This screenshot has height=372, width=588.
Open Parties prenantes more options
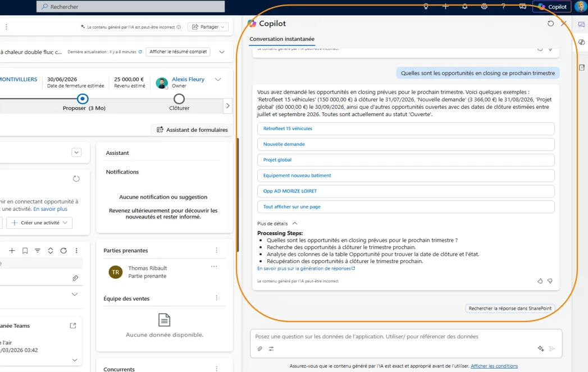click(216, 250)
